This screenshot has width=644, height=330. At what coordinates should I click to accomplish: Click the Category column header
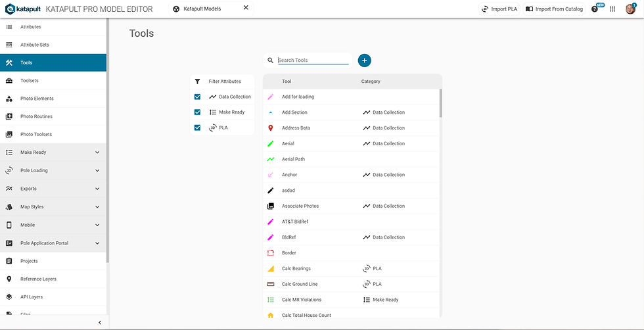[371, 82]
